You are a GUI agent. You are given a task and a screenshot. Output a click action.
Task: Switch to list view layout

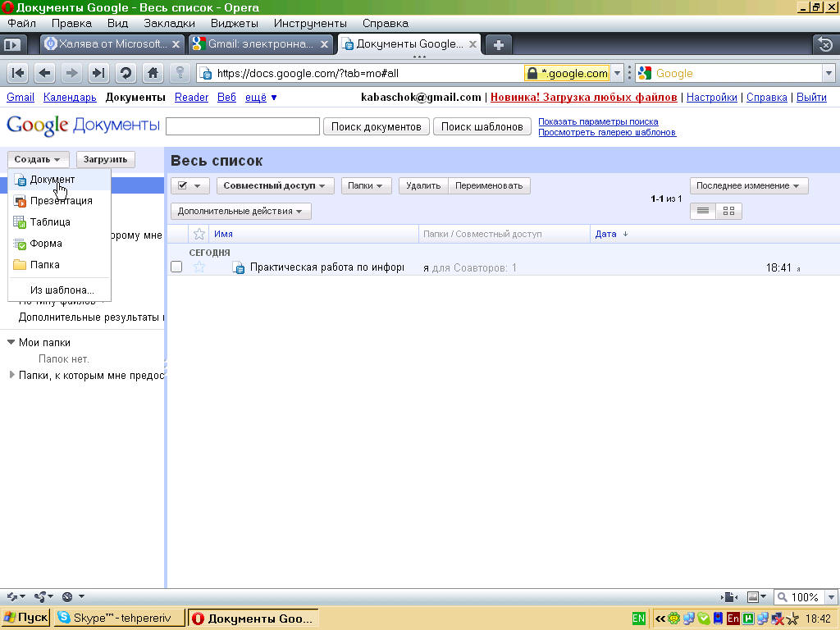(703, 211)
